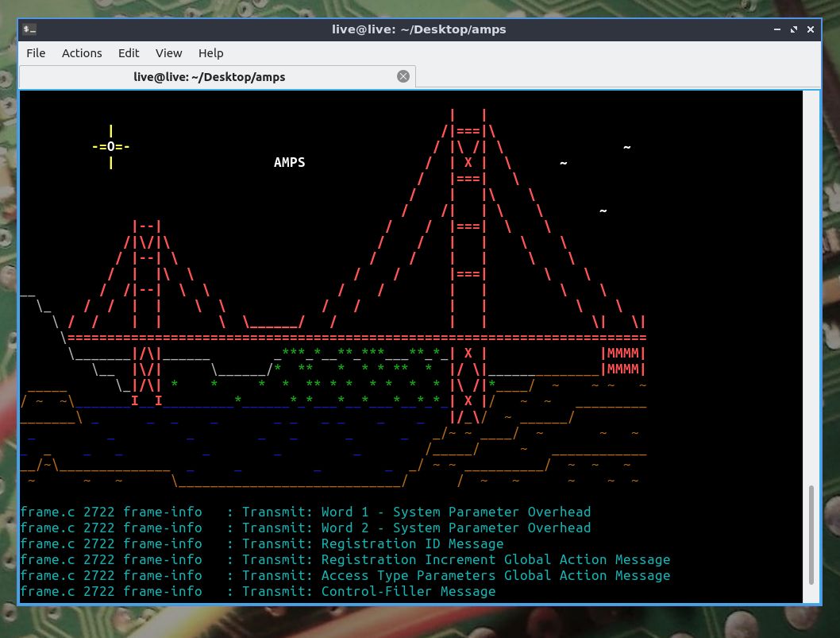Click the yellow ASCII sun symbol
Image resolution: width=840 pixels, height=638 pixels.
[x=111, y=146]
